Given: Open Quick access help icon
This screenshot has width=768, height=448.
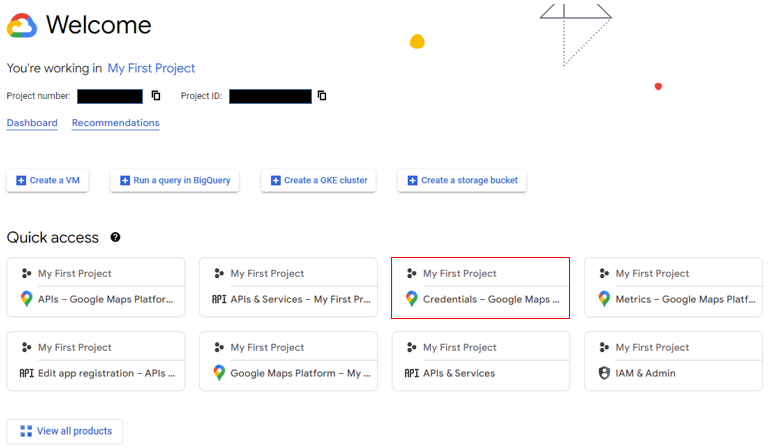Looking at the screenshot, I should coord(115,237).
